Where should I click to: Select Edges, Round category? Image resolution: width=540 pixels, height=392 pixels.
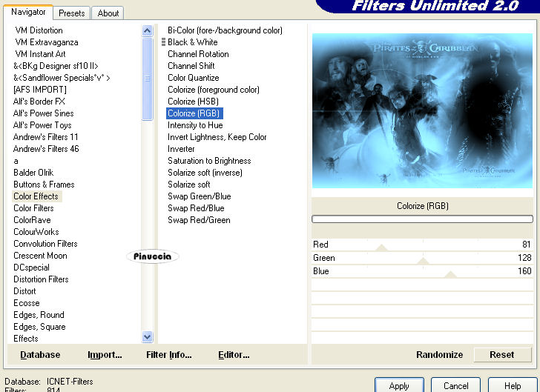[x=39, y=315]
